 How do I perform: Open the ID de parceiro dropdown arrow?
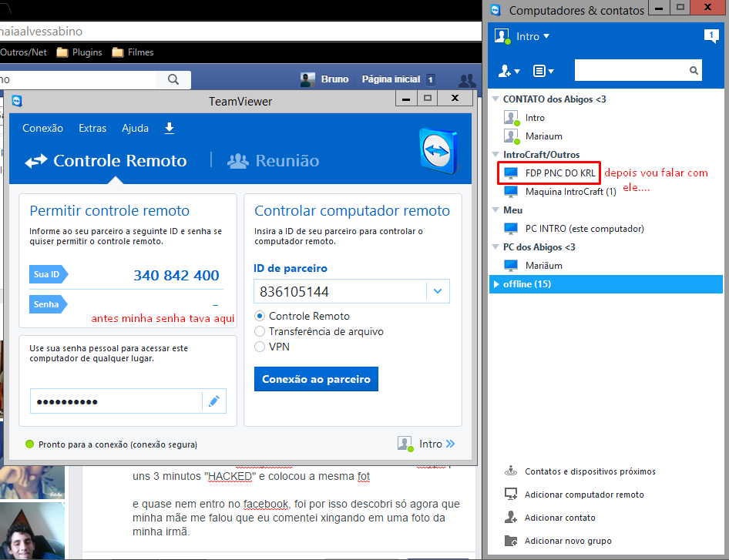point(438,291)
